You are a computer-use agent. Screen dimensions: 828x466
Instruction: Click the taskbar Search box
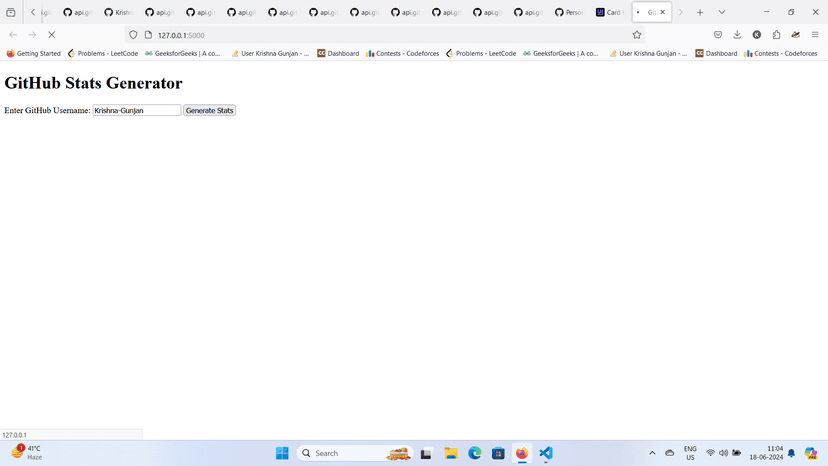click(x=355, y=453)
